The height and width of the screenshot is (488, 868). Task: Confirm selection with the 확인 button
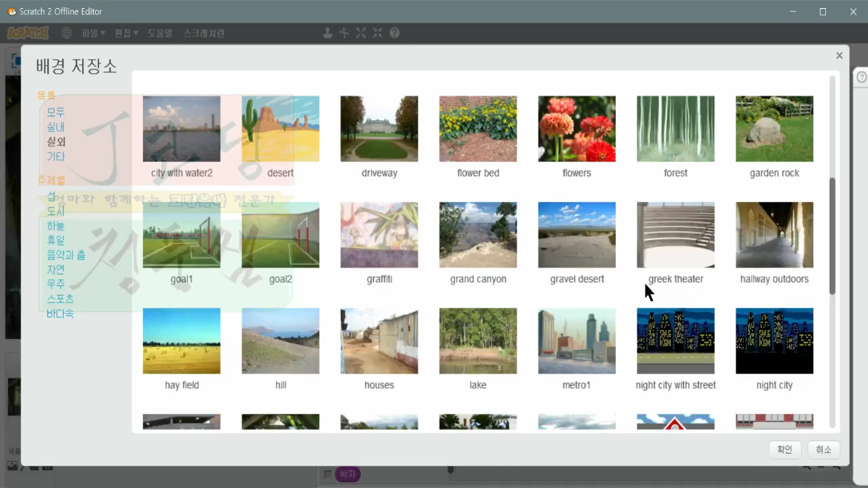784,449
